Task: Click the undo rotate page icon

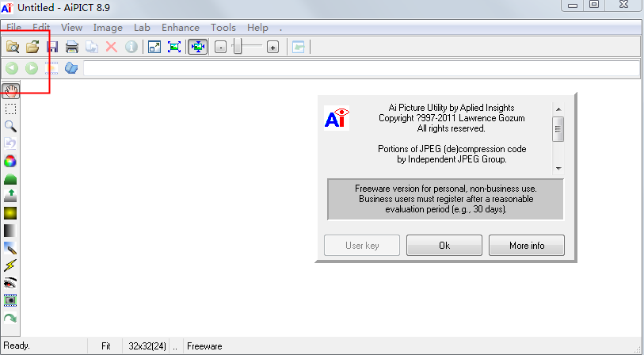Action: [x=10, y=143]
